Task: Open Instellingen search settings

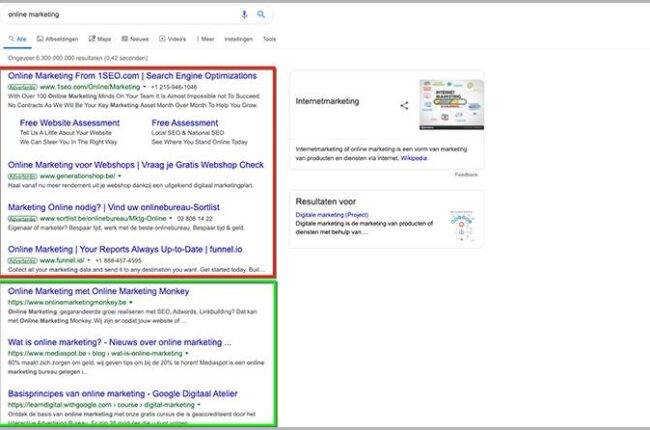Action: click(x=238, y=39)
